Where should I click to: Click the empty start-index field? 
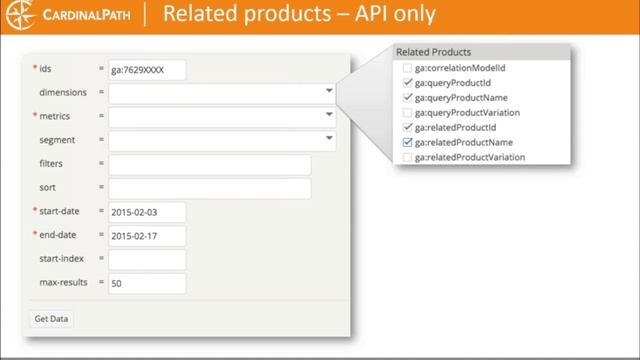click(147, 260)
